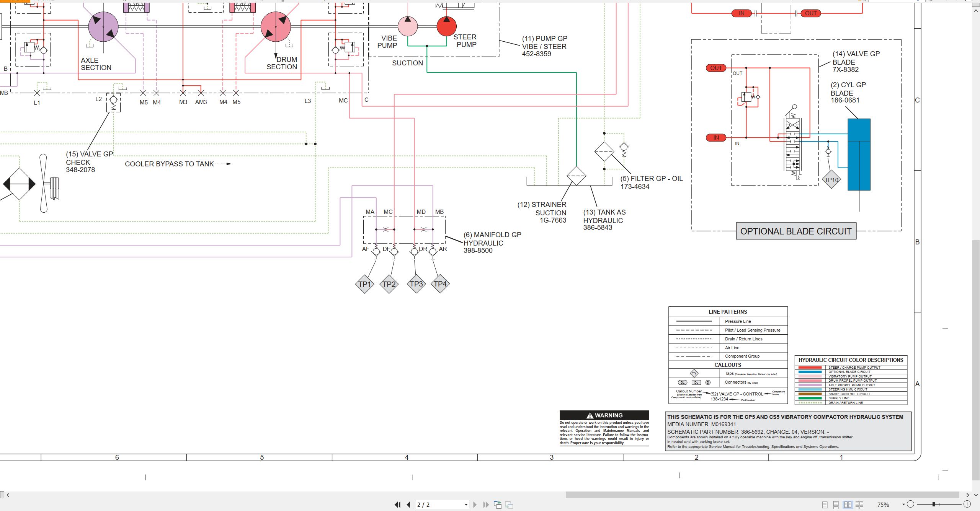Click the pink vibe pump symbol
The width and height of the screenshot is (980, 511).
[x=408, y=26]
